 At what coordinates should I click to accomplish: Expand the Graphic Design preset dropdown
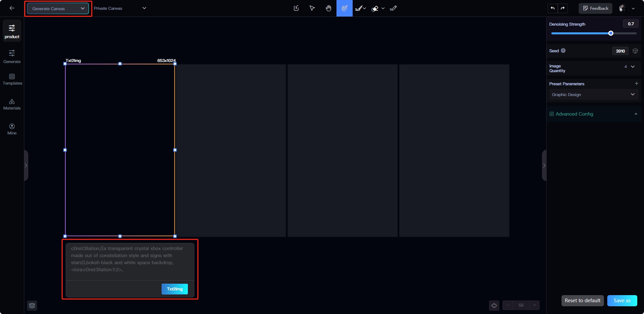[x=593, y=95]
